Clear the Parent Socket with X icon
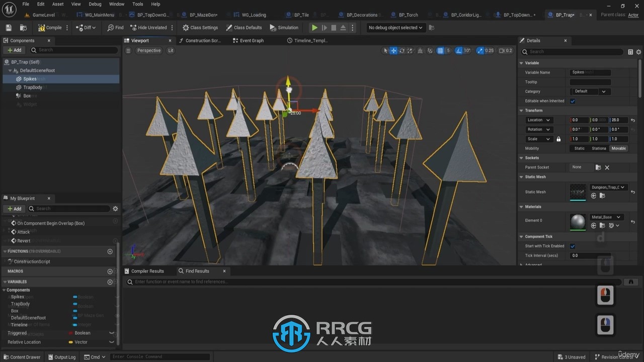Screen dimensions: 644x362 607,167
